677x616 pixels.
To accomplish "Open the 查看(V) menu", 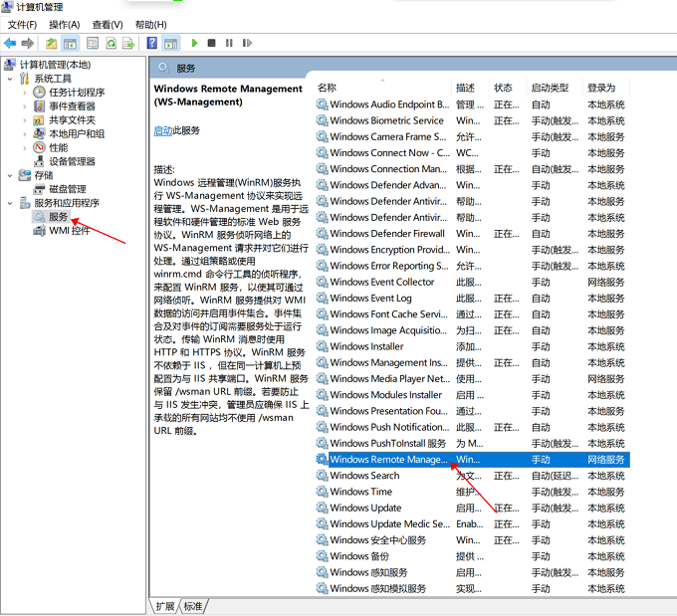I will tap(108, 24).
